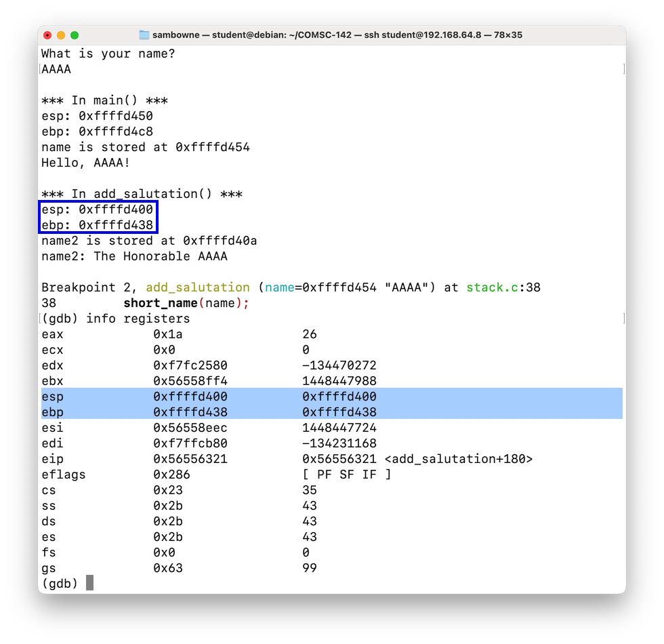Screen dimensions: 664x644
Task: Click fs register value 0x0
Action: coord(164,553)
